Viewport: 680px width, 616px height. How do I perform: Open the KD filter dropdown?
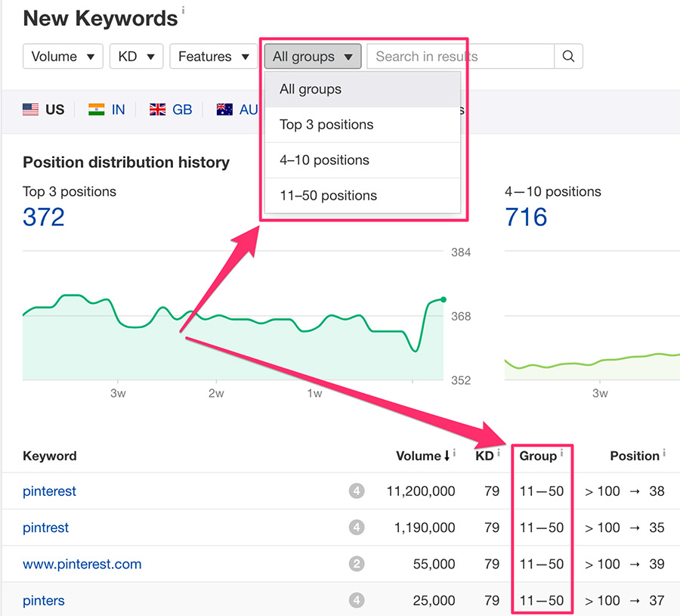coord(136,57)
